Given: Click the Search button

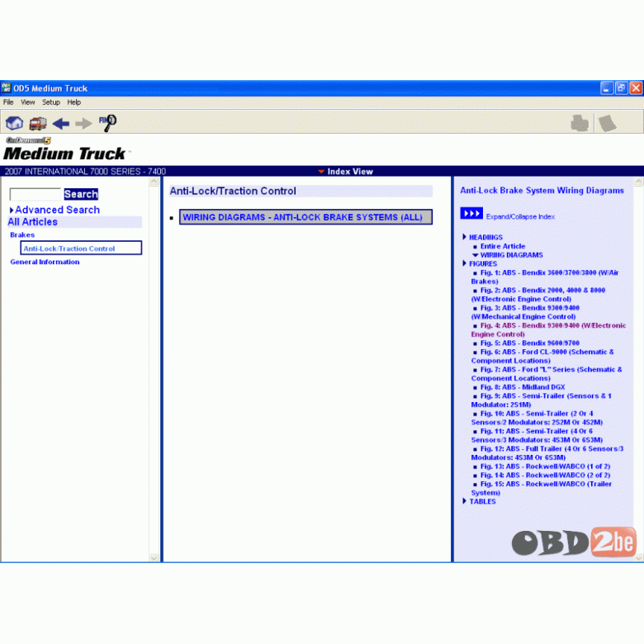Looking at the screenshot, I should point(81,194).
